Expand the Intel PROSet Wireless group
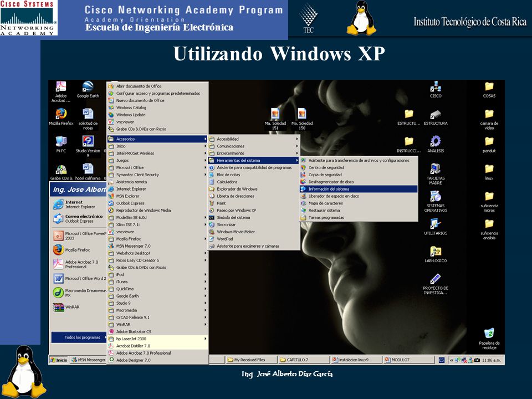 (157, 153)
